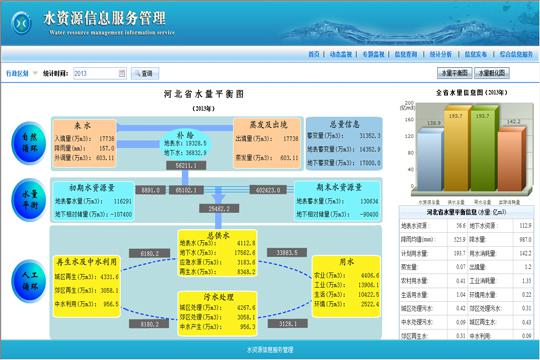Go to 首页 in the navigation bar
This screenshot has height=360, width=540.
(x=314, y=54)
